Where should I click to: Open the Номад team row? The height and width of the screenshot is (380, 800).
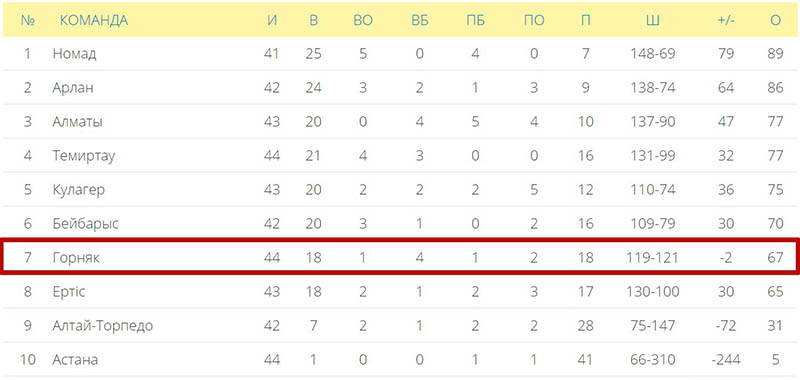pyautogui.click(x=400, y=54)
